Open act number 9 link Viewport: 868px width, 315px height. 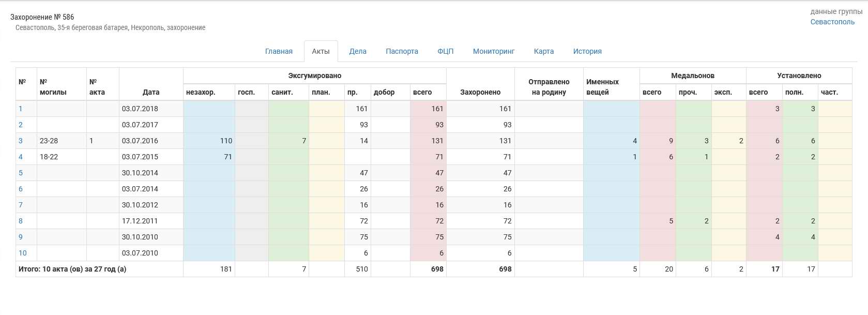tap(21, 237)
